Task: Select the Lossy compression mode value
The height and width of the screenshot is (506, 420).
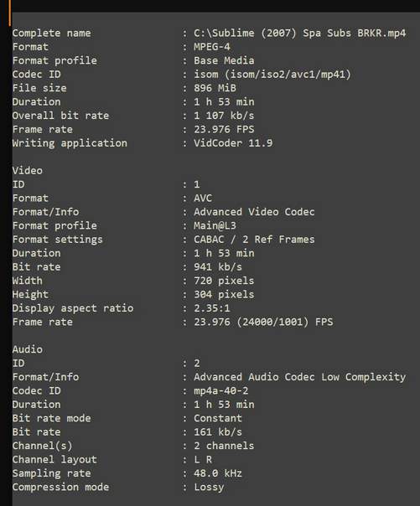Action: coord(209,488)
